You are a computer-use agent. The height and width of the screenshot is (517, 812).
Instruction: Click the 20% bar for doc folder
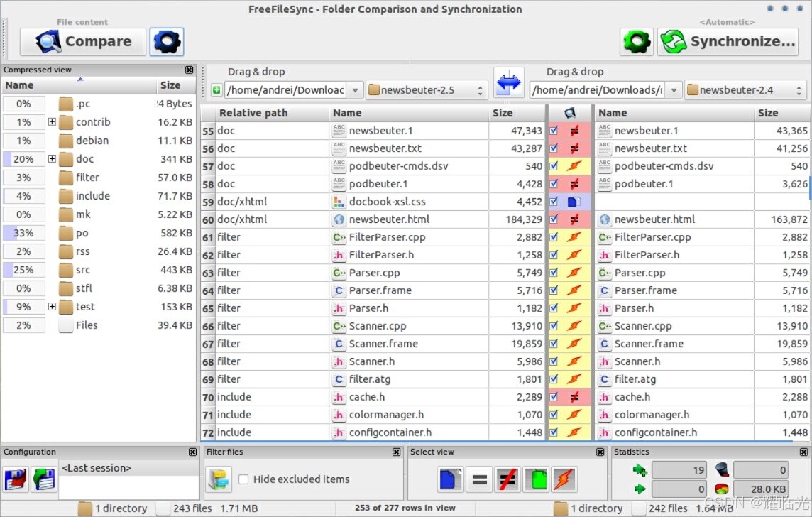click(x=24, y=159)
